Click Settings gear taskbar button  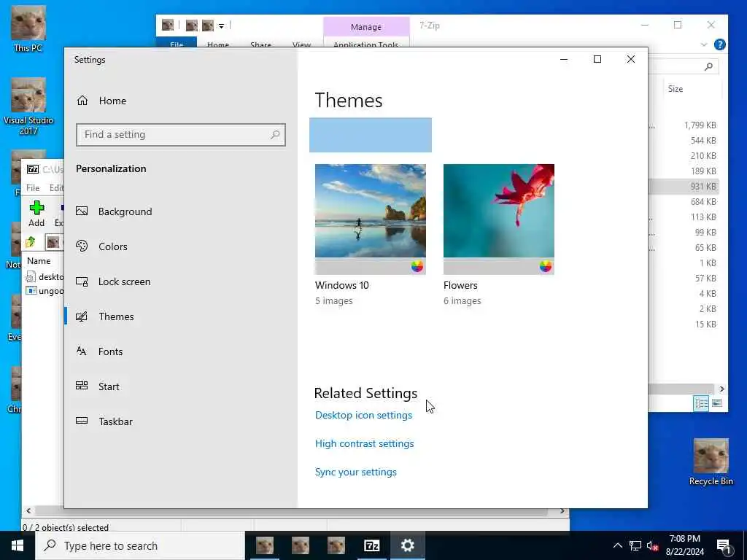click(x=407, y=545)
